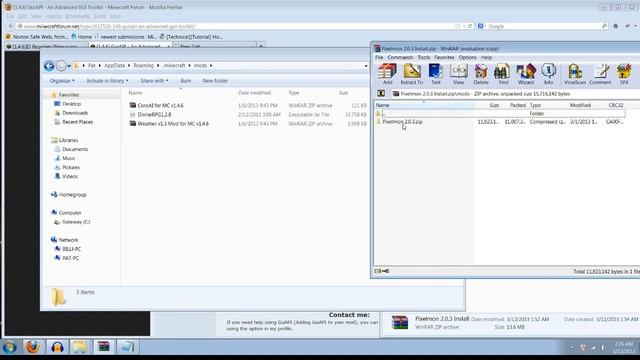
Task: Open Organize dropdown in Explorer toolbar
Action: pyautogui.click(x=62, y=81)
